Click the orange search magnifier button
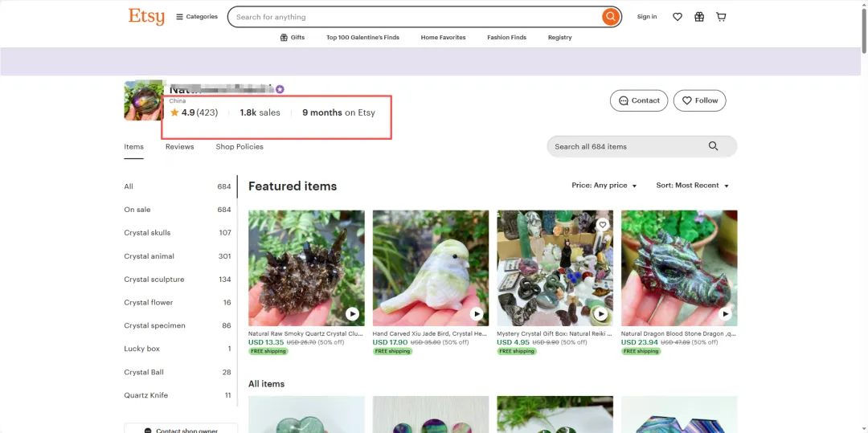This screenshot has height=433, width=868. [611, 17]
